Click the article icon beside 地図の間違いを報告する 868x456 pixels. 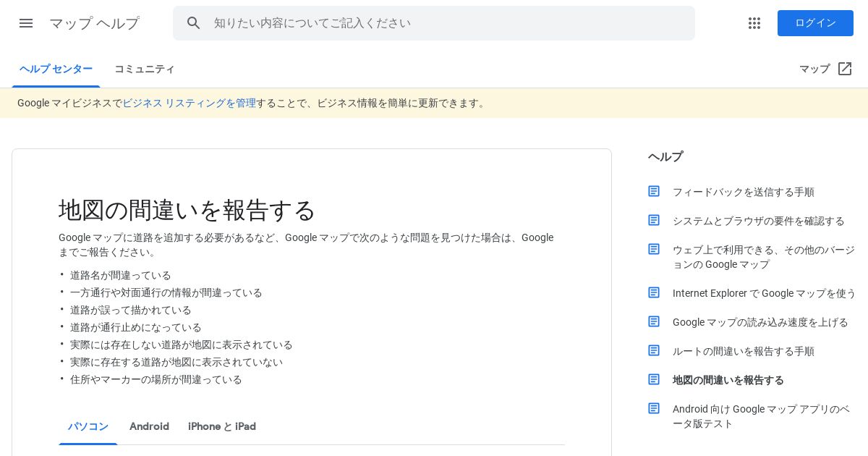tap(654, 379)
